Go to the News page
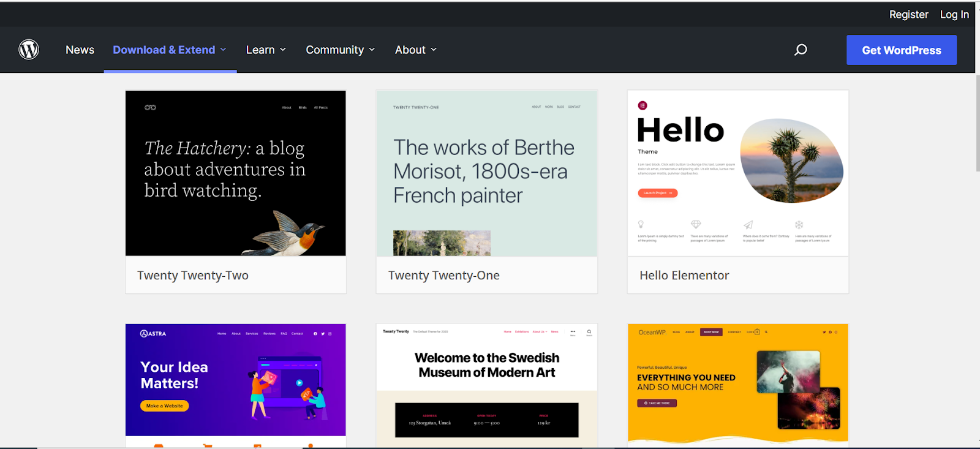This screenshot has height=449, width=980. click(80, 50)
